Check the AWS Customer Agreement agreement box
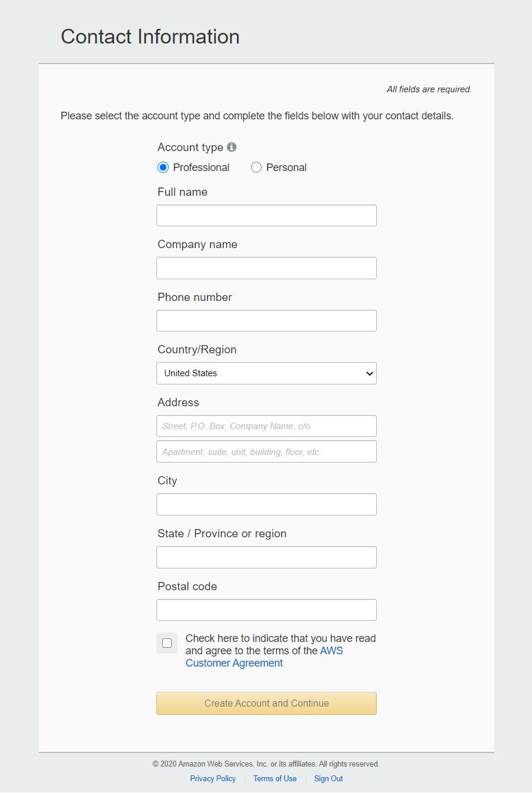Image resolution: width=532 pixels, height=793 pixels. pyautogui.click(x=167, y=643)
